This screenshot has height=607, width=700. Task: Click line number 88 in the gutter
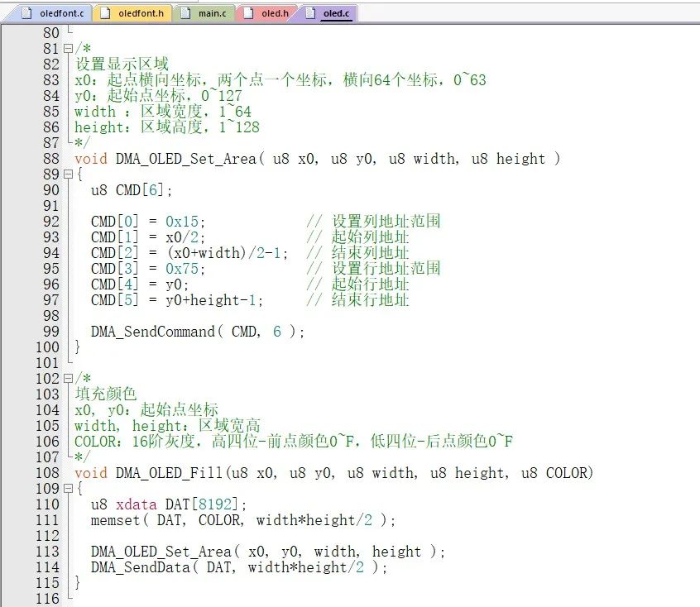click(x=51, y=159)
